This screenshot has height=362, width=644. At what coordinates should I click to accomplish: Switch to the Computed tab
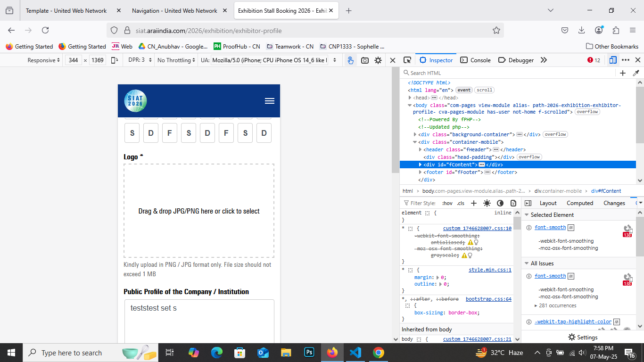click(x=579, y=203)
